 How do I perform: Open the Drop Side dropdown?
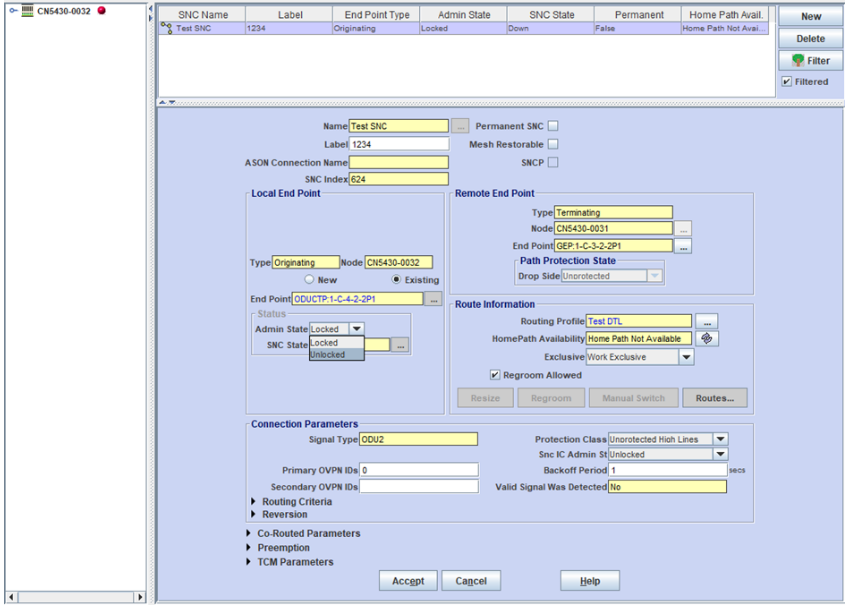coord(654,276)
